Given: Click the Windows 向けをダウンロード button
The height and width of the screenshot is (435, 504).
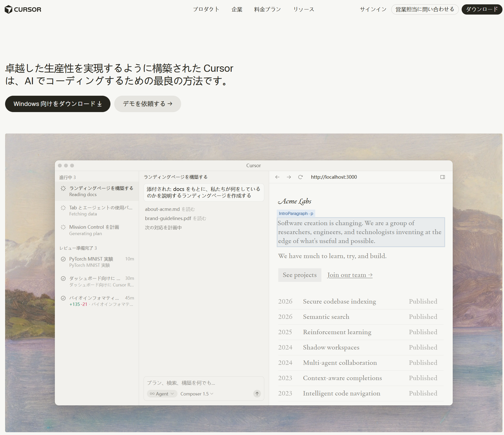Looking at the screenshot, I should click(57, 104).
